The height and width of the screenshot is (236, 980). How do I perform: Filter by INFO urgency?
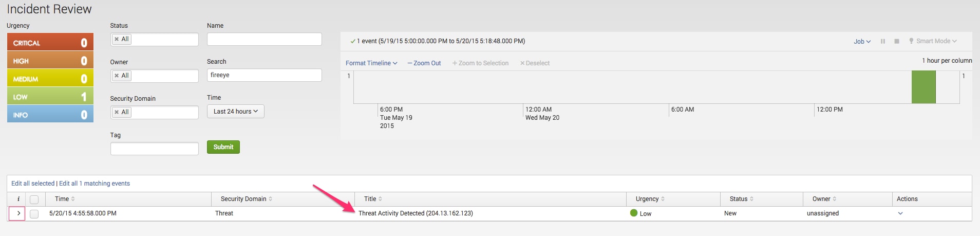50,114
